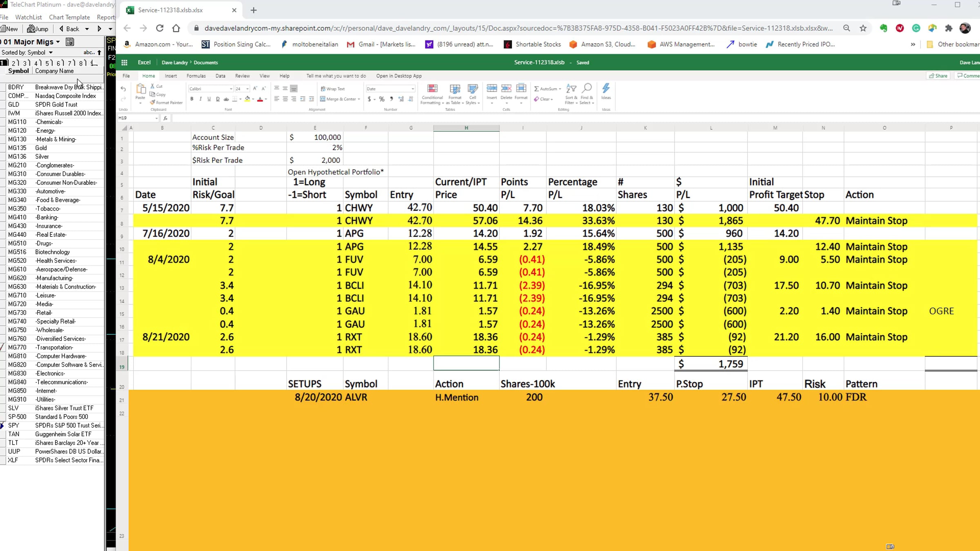Image resolution: width=980 pixels, height=551 pixels.
Task: Click New button in TeleChart toolbar
Action: pos(9,29)
